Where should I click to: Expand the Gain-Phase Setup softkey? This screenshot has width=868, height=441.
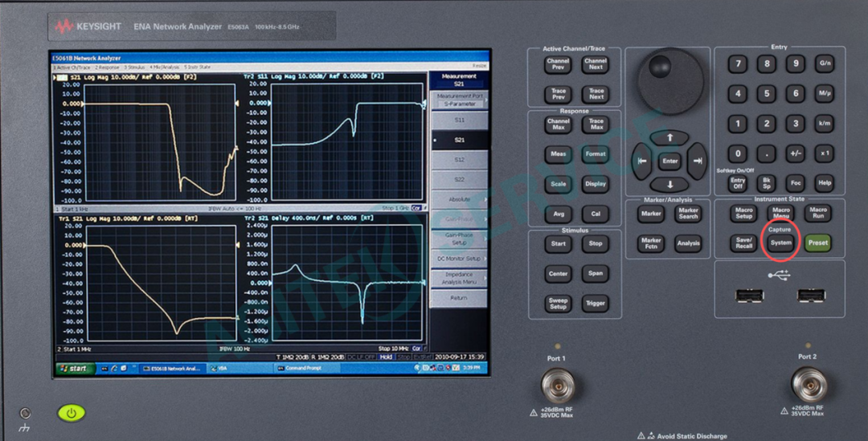[x=460, y=239]
